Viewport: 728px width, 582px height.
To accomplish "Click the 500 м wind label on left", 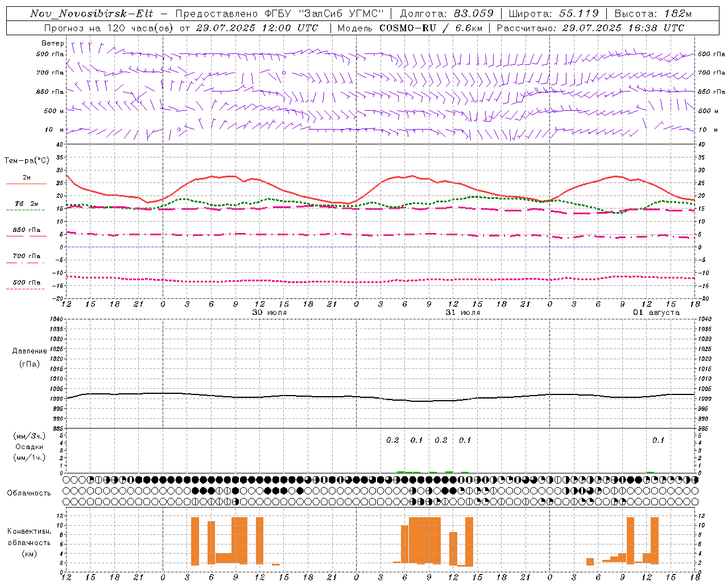I will coord(54,111).
